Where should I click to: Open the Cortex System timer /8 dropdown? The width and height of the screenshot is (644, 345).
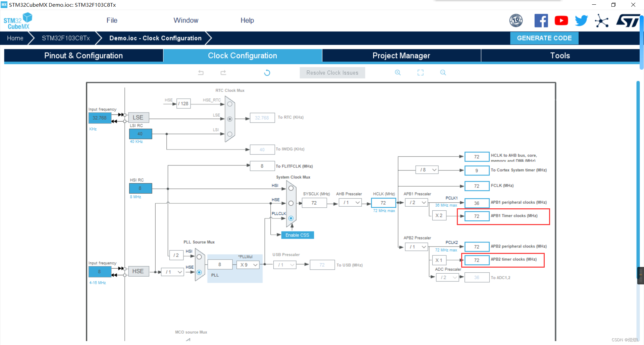pyautogui.click(x=427, y=170)
